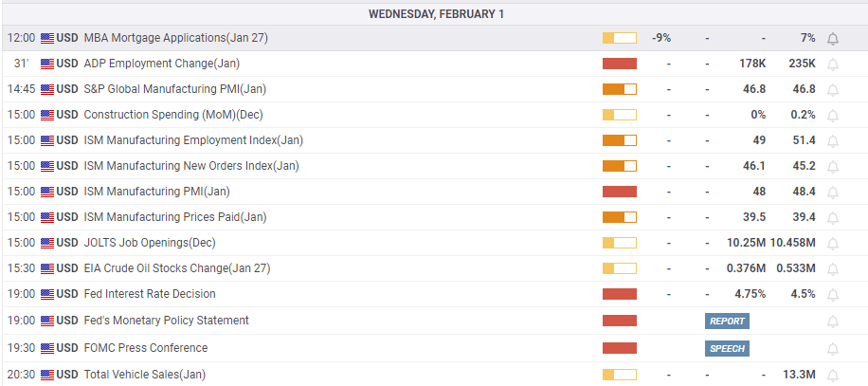Expand the ADP Employment Change event details

point(162,64)
